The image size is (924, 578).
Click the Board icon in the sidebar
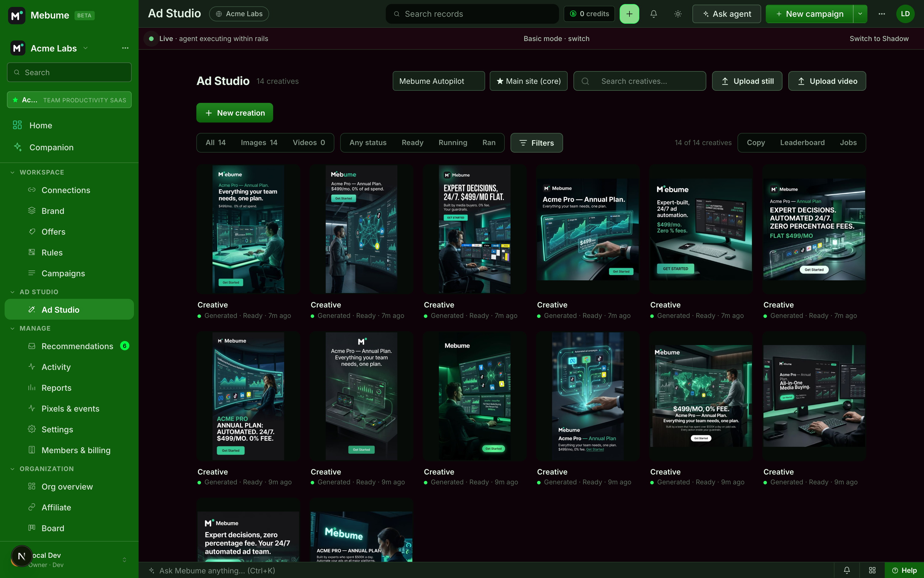32,528
